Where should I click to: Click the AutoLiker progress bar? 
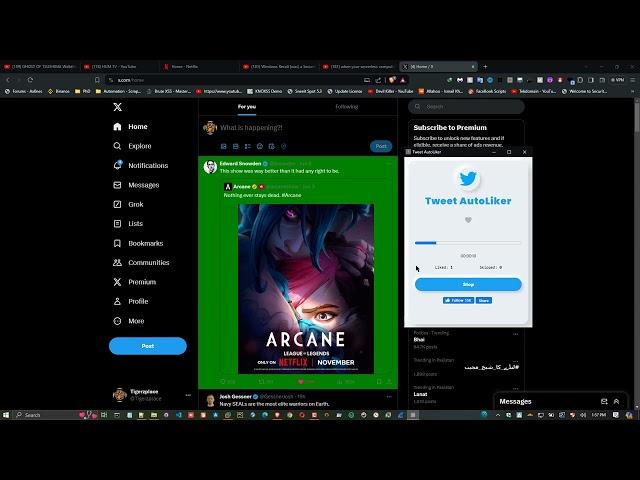tap(468, 242)
